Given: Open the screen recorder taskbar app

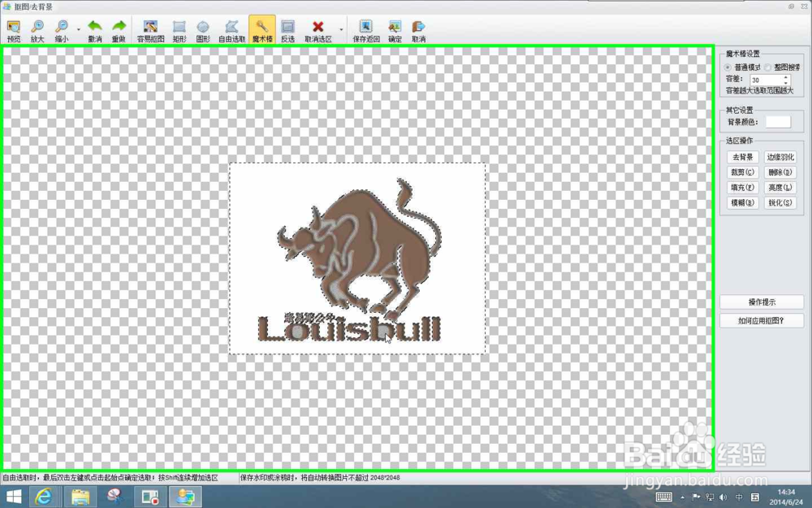Looking at the screenshot, I should pyautogui.click(x=150, y=497).
